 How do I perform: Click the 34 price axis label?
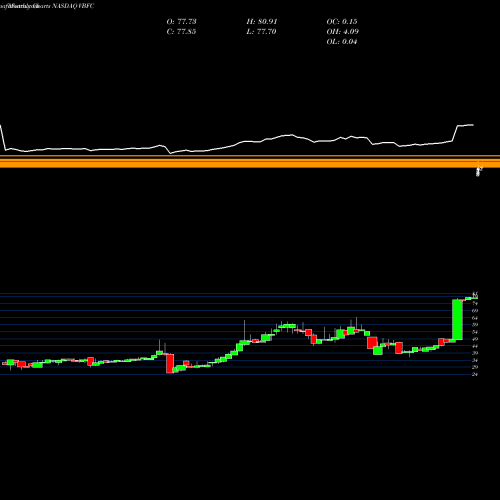pyautogui.click(x=475, y=360)
